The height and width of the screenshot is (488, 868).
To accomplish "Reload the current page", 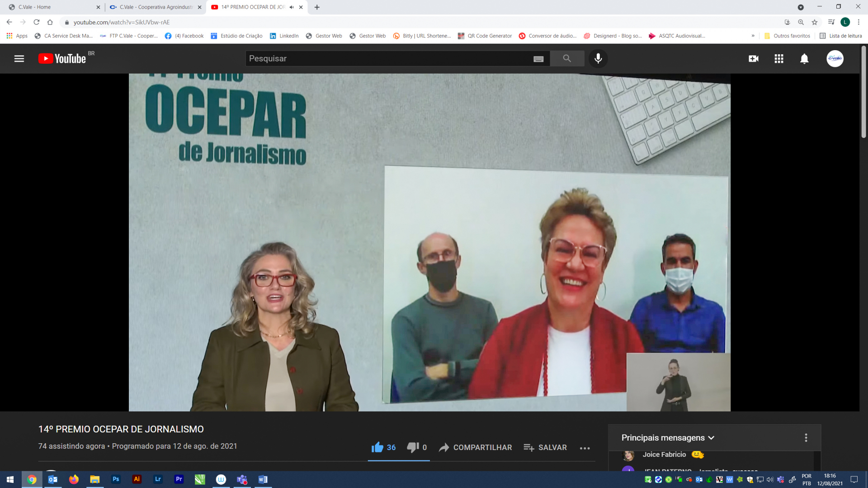I will click(37, 22).
